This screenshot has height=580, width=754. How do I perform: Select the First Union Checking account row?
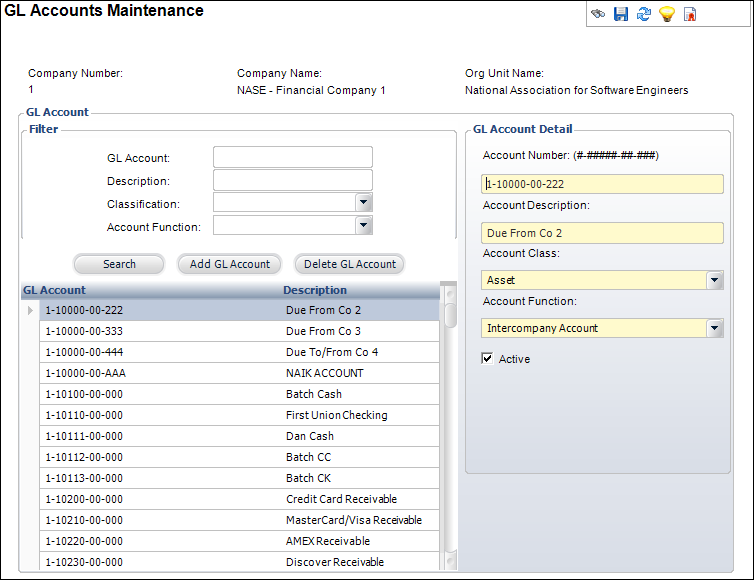click(239, 415)
